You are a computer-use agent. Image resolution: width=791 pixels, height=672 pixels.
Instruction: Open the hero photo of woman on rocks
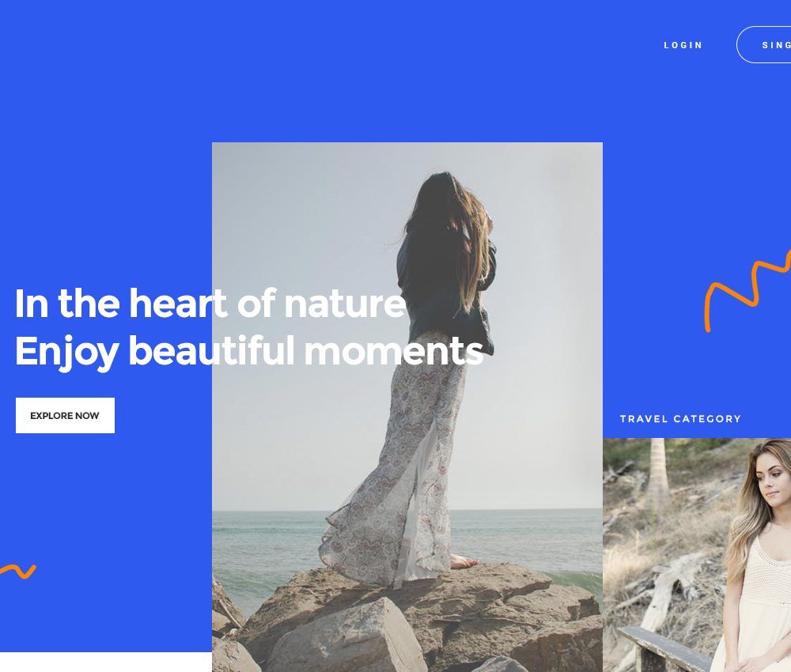pyautogui.click(x=407, y=407)
